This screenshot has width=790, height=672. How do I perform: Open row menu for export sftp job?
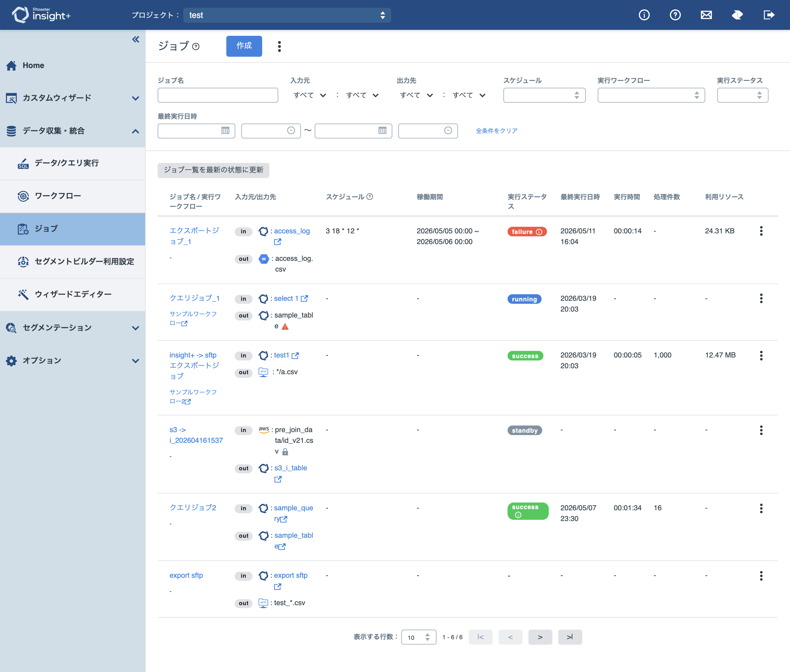click(x=761, y=576)
